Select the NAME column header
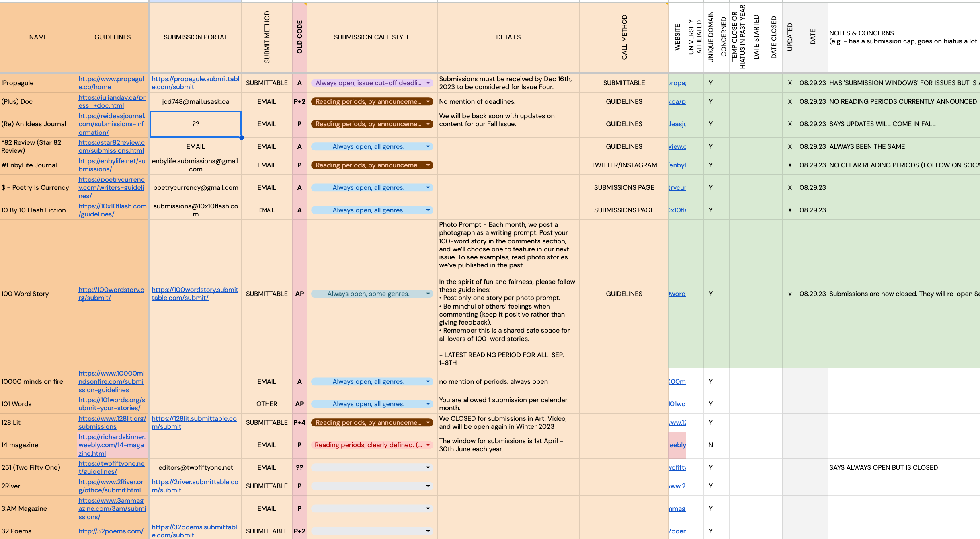 tap(38, 37)
